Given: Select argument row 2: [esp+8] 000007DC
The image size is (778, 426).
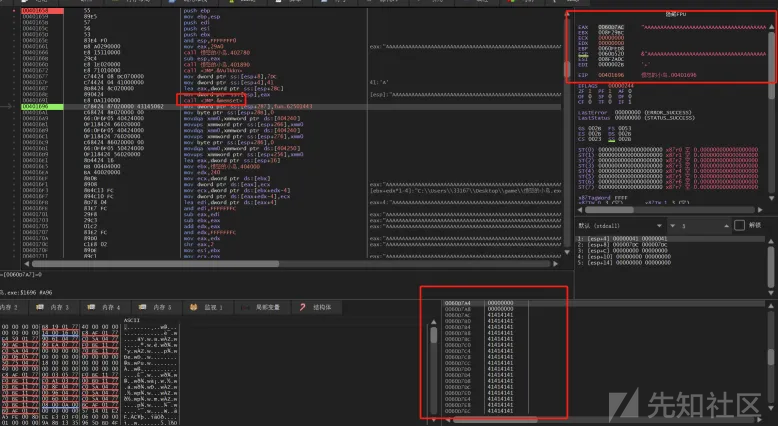Looking at the screenshot, I should (x=623, y=245).
